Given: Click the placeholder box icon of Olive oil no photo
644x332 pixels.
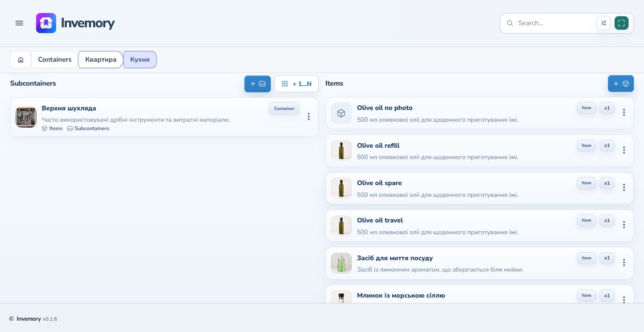Looking at the screenshot, I should (x=341, y=113).
